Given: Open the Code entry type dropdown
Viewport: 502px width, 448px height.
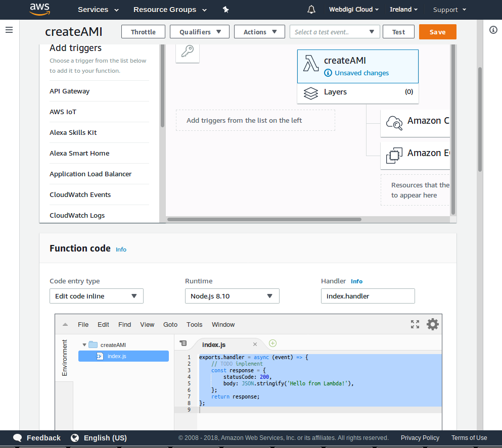Looking at the screenshot, I should (x=97, y=296).
